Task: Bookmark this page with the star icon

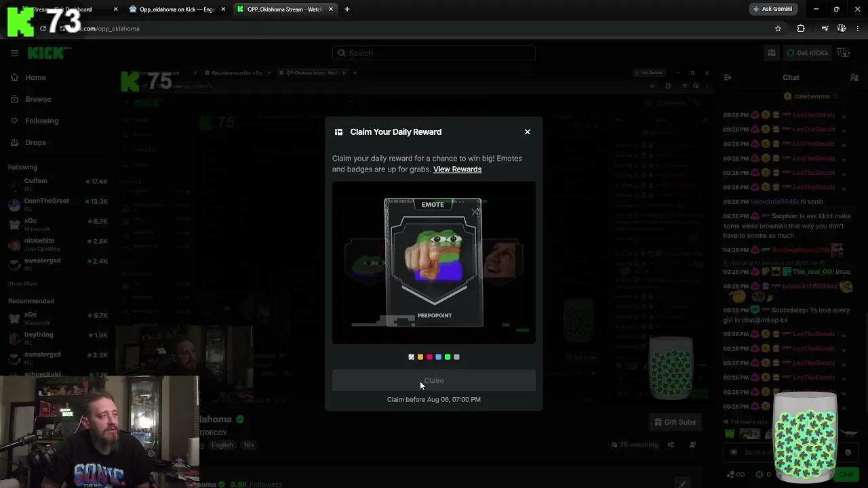Action: (778, 28)
